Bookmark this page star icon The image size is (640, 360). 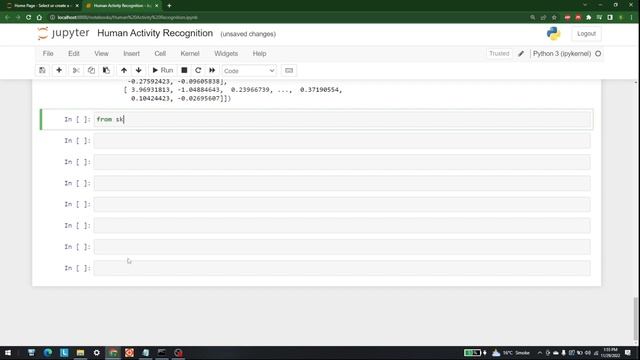[554, 18]
